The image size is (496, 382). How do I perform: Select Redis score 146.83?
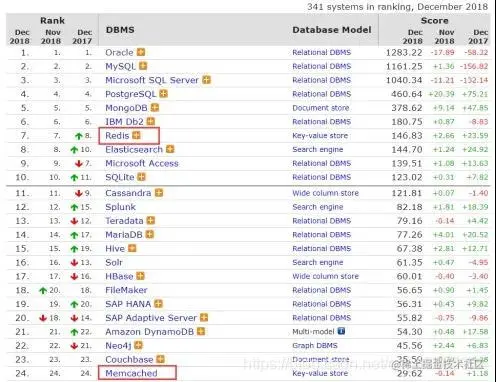[407, 136]
